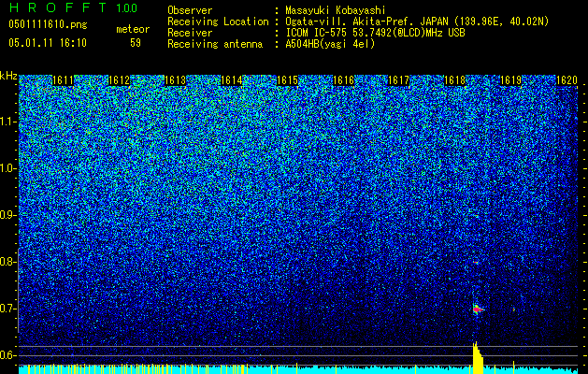Screen dimensions: 588x374
Task: Click the receiver ICOM IC-575 frequency text
Action: coord(375,33)
